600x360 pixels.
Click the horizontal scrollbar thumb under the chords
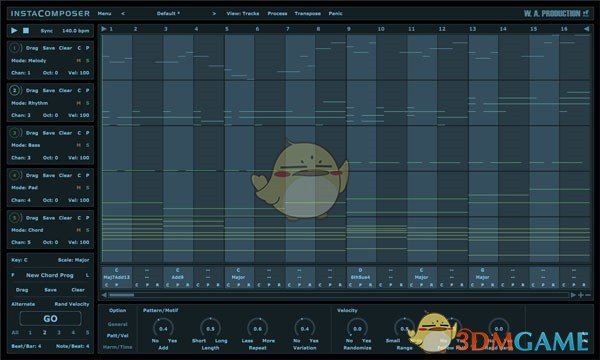(x=122, y=295)
